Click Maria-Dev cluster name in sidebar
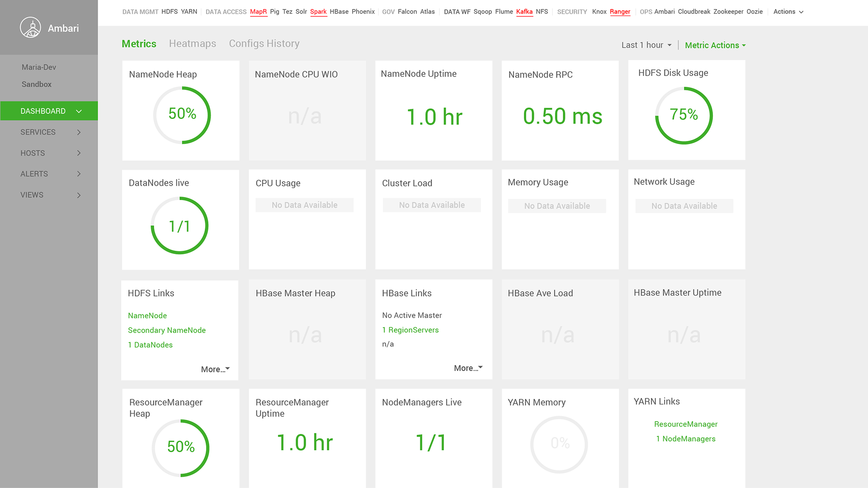The width and height of the screenshot is (868, 488). 39,67
